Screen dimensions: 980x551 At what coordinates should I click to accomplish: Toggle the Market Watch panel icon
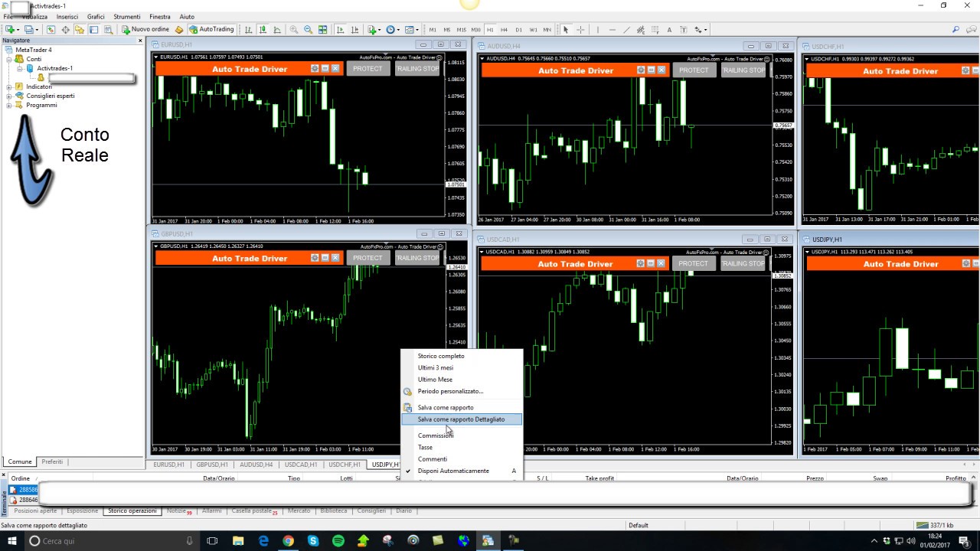point(51,30)
